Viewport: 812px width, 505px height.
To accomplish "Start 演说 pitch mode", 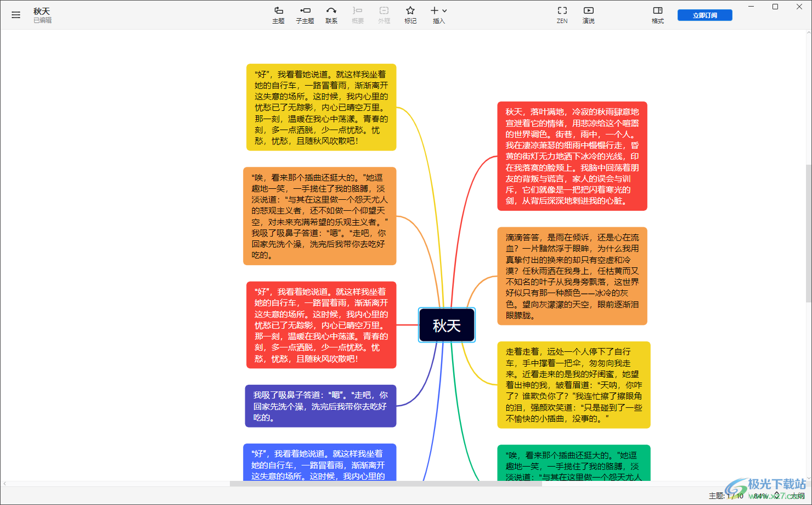I will (589, 15).
